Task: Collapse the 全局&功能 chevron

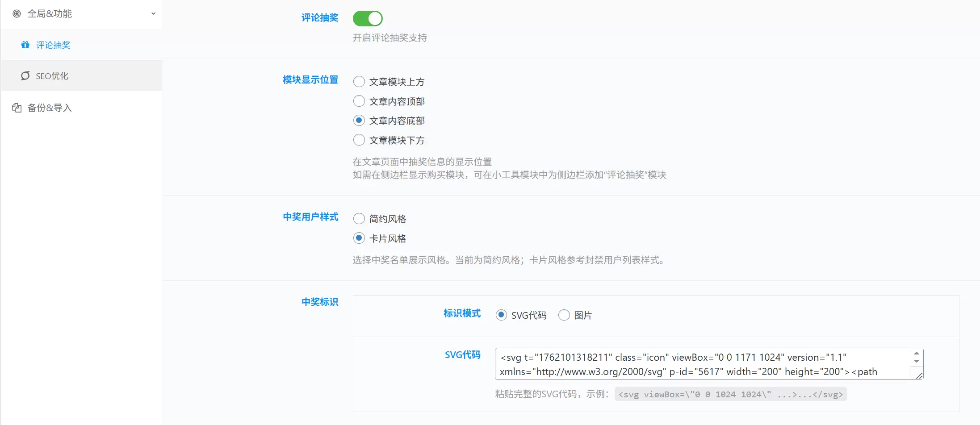Action: (x=153, y=13)
